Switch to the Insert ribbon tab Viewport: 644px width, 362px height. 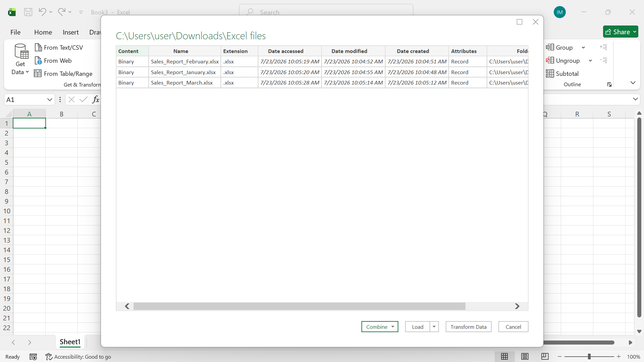coord(70,32)
